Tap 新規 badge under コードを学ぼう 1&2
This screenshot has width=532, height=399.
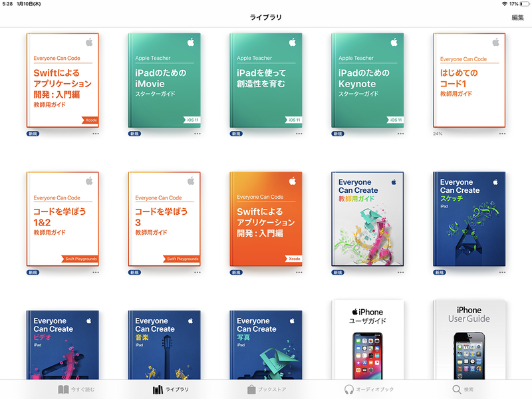coord(33,273)
